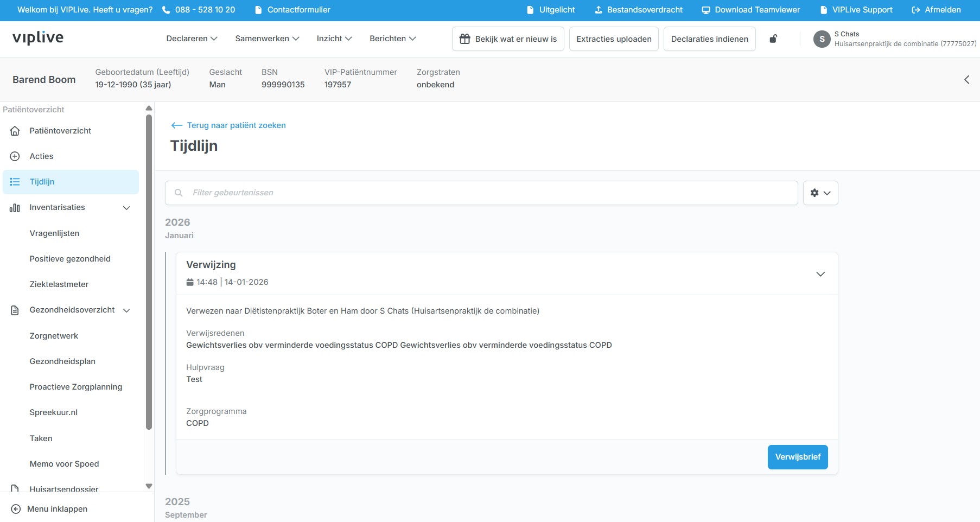The image size is (980, 522).
Task: Open Spreekuur.nl
Action: point(54,412)
